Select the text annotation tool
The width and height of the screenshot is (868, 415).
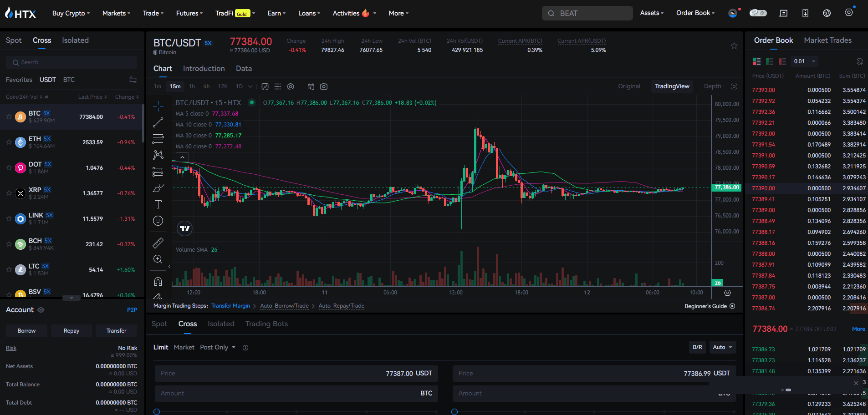(x=158, y=204)
